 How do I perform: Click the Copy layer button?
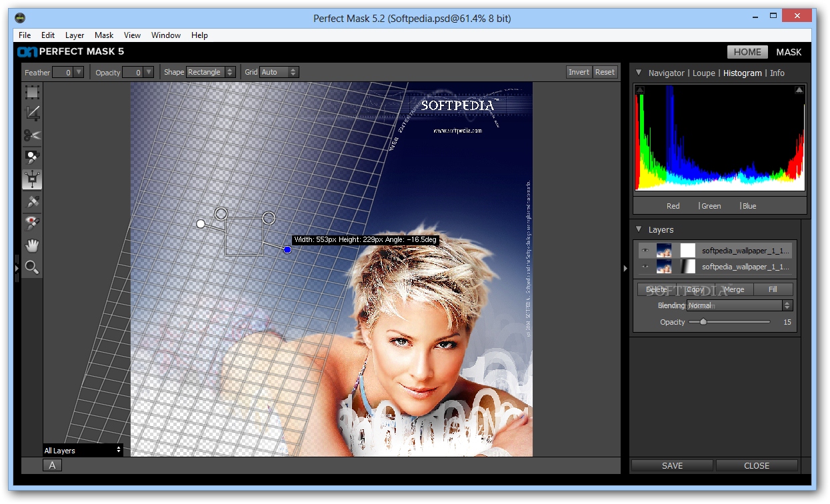point(695,289)
